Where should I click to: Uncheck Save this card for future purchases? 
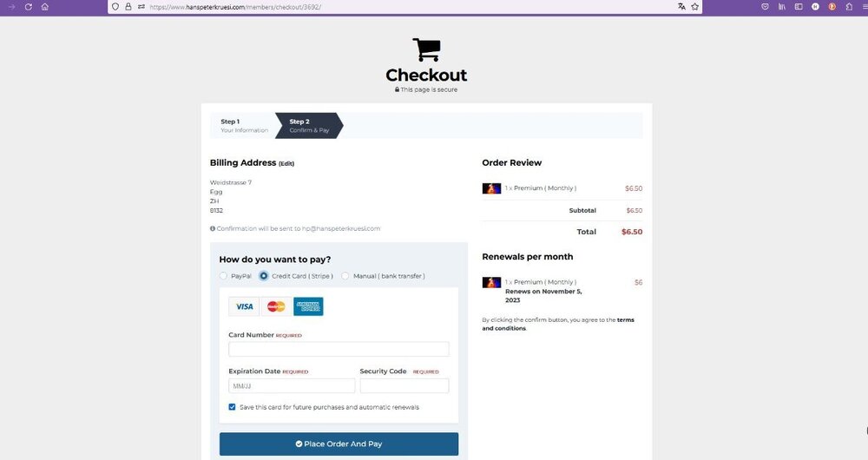232,407
